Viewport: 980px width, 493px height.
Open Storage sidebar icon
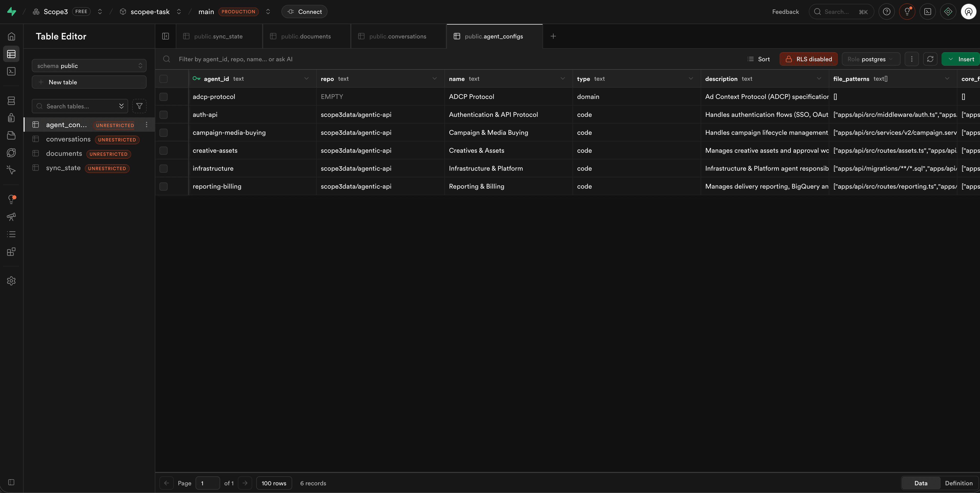pos(12,135)
